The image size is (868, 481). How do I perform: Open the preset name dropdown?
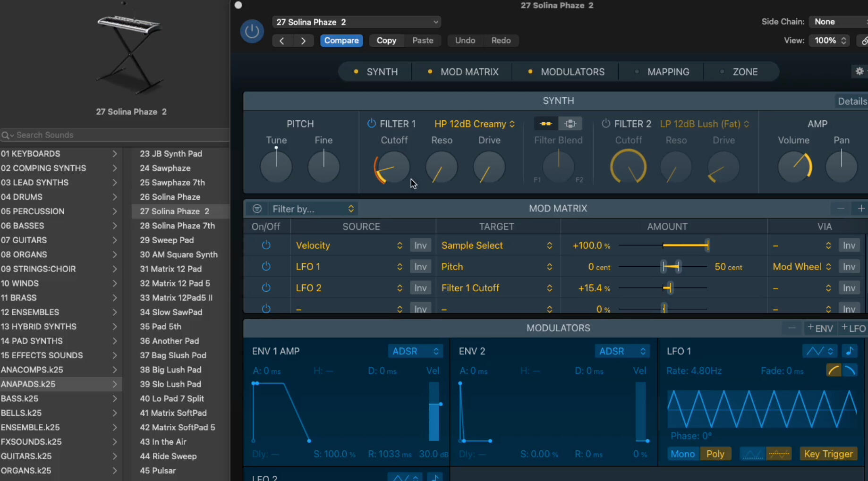tap(357, 22)
